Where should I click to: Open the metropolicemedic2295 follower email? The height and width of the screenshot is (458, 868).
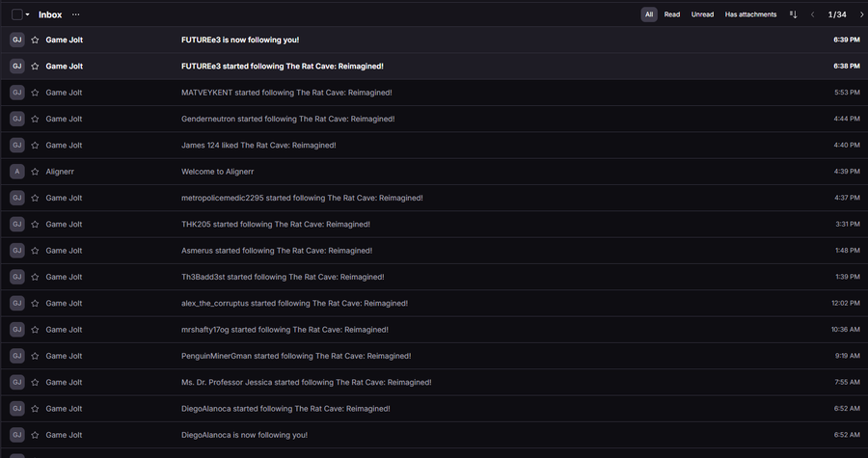302,198
